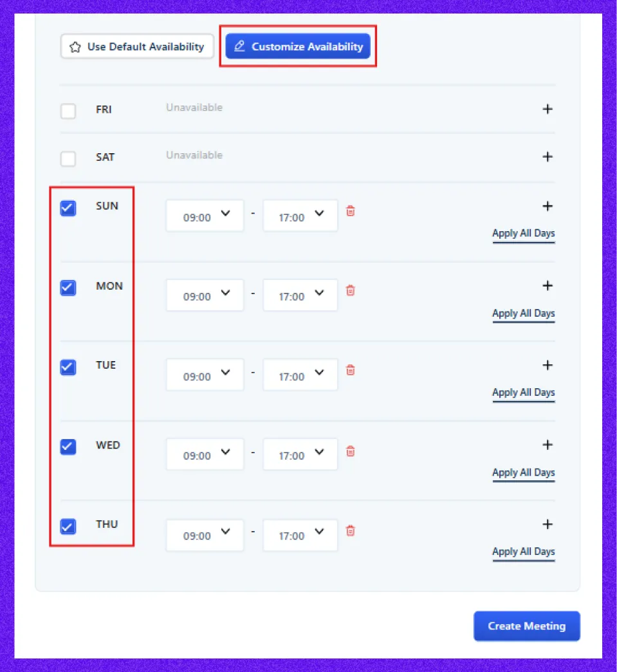Open THU start time 09:00 dropdown
The image size is (617, 672).
pos(205,535)
